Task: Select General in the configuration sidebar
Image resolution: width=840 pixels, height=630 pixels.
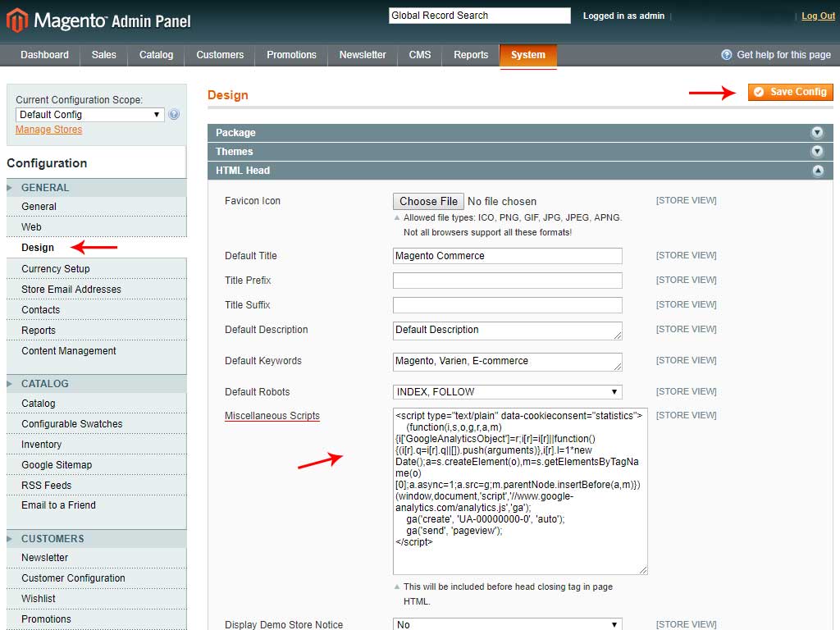Action: click(x=97, y=206)
